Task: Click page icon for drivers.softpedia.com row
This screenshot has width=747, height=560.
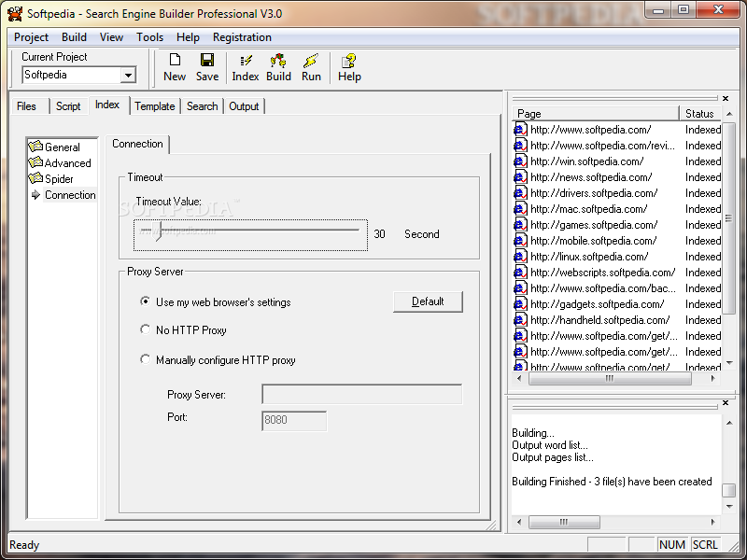Action: (x=520, y=193)
